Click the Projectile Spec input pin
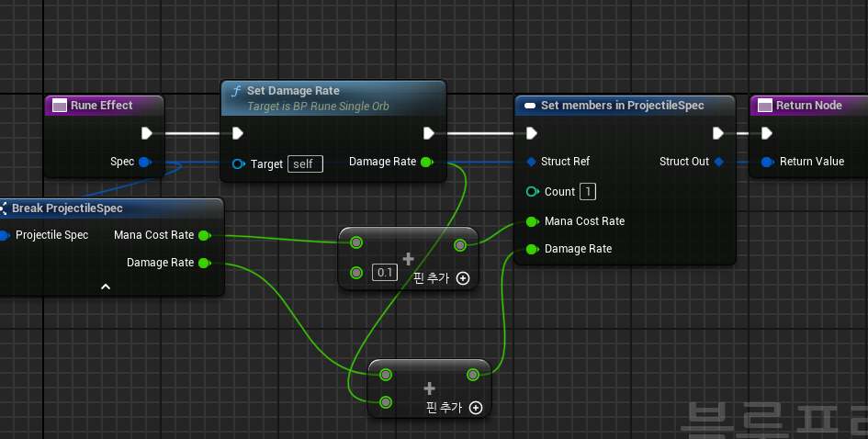The height and width of the screenshot is (439, 868). 4,235
